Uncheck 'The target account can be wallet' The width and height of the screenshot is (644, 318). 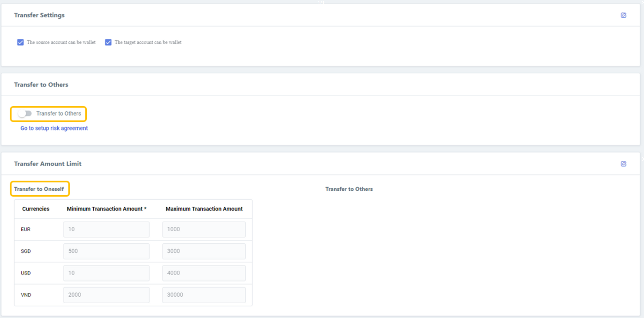[x=108, y=42]
